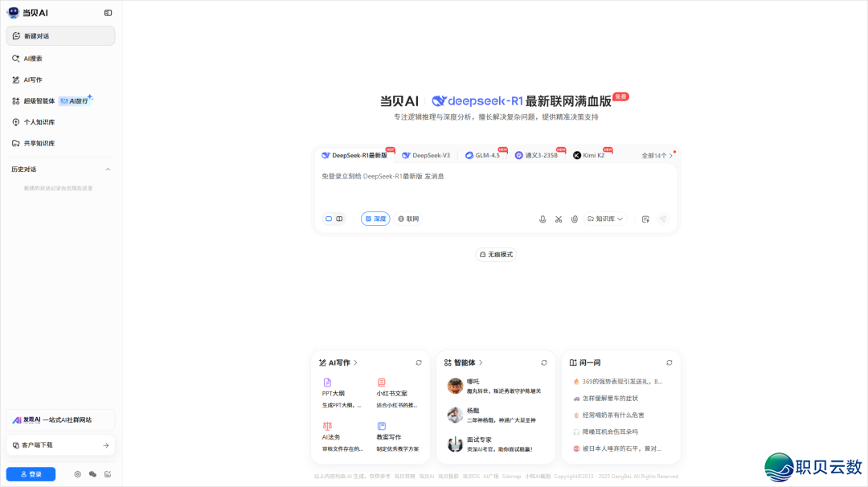Ask 被日本人唾弃的石平 question
Screen dimensions: 868x487
[x=617, y=448]
